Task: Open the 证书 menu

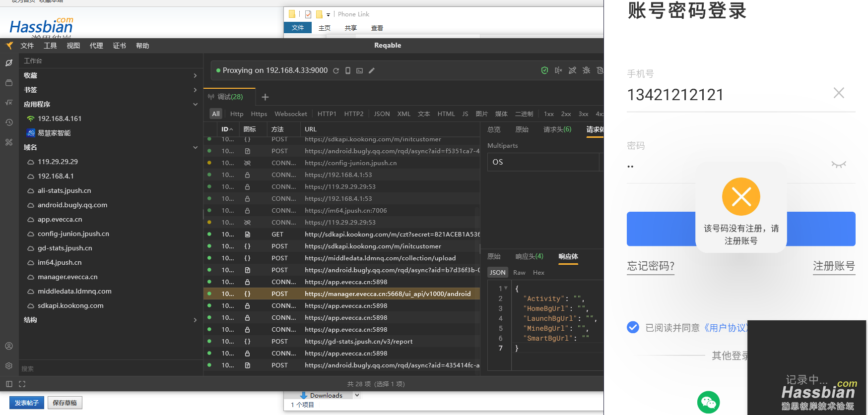Action: (x=119, y=46)
